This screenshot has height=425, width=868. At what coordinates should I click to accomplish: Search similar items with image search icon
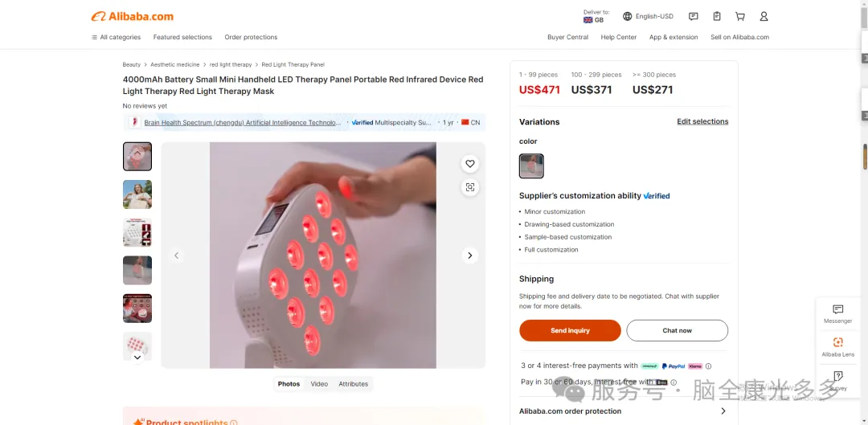(x=470, y=187)
